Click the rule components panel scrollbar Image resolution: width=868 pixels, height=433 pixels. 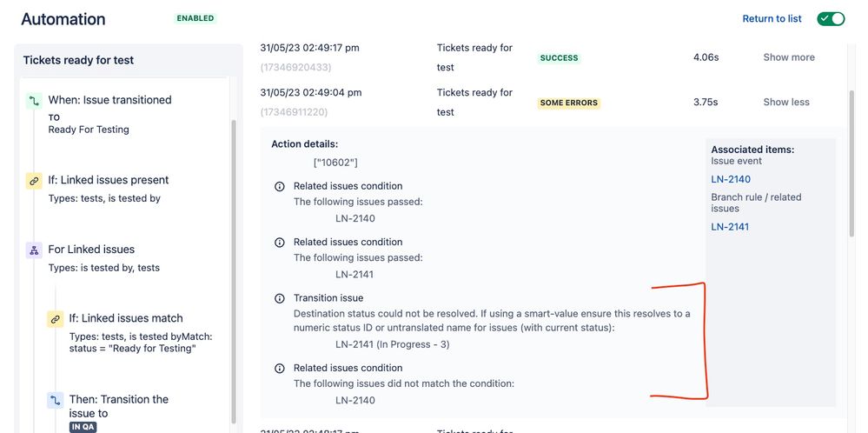[x=233, y=271]
